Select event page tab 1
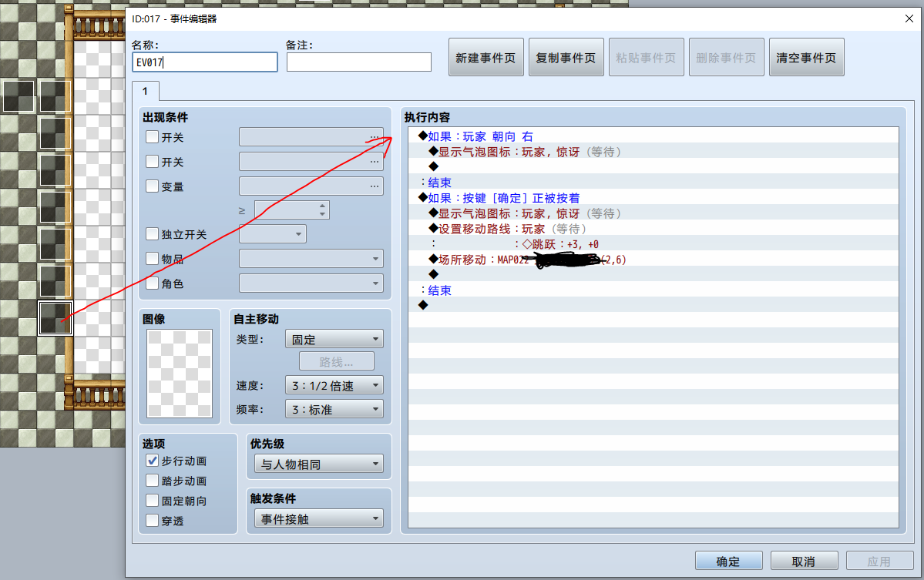924x580 pixels. tap(145, 91)
